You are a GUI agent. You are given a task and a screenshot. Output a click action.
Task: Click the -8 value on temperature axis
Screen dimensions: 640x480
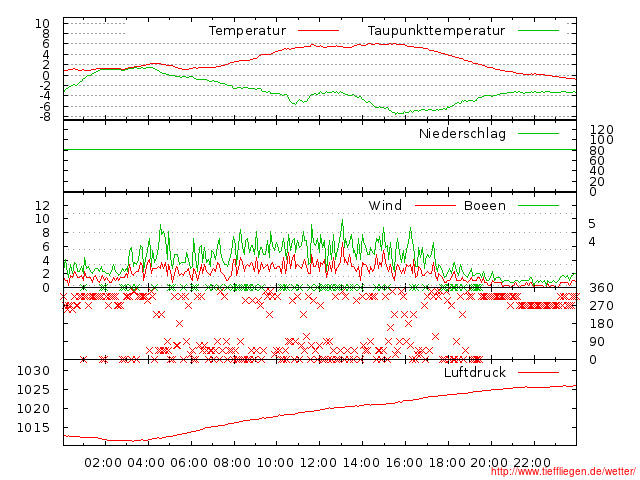click(x=44, y=117)
